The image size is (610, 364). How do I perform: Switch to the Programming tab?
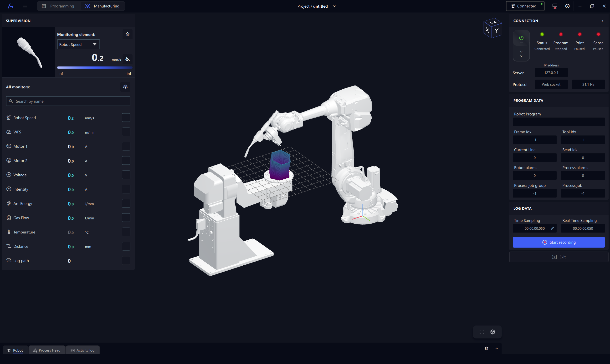click(58, 6)
